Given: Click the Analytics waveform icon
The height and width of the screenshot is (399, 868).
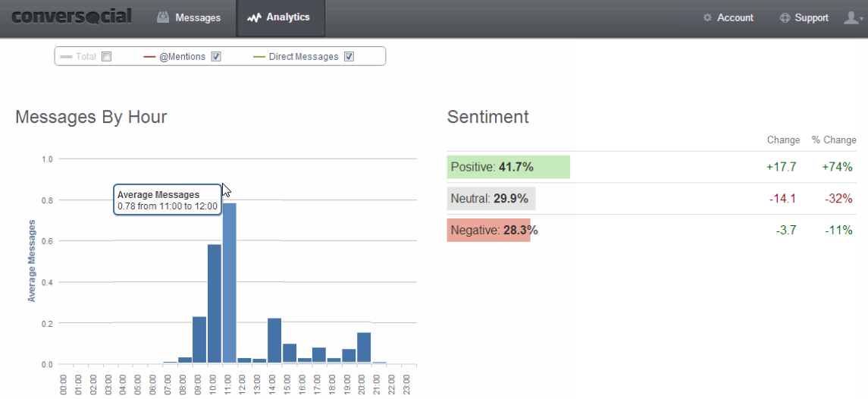Looking at the screenshot, I should pos(254,17).
